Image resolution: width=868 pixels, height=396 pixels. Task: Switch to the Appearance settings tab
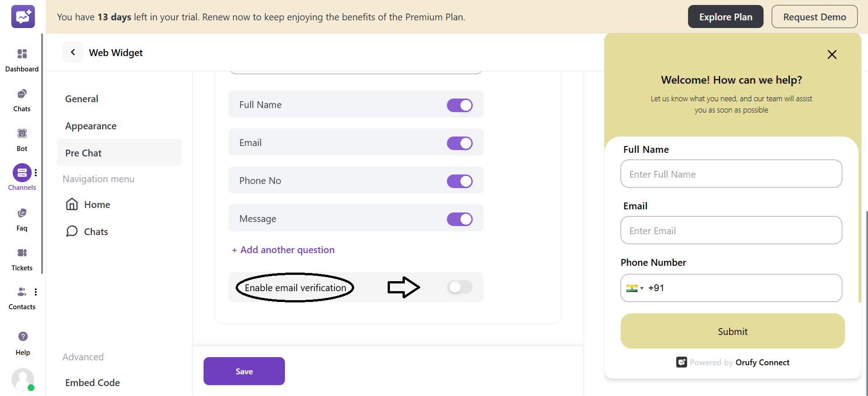[x=91, y=126]
